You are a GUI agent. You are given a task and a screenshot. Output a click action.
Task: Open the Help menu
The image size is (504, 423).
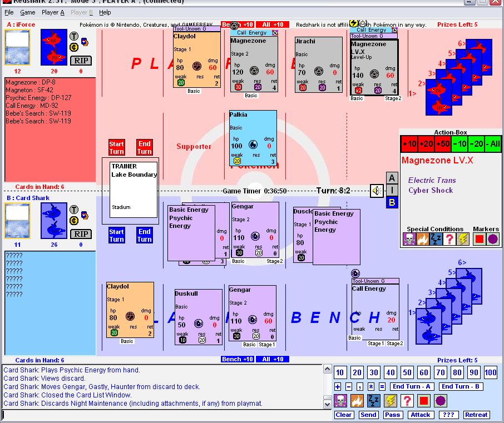pyautogui.click(x=105, y=13)
